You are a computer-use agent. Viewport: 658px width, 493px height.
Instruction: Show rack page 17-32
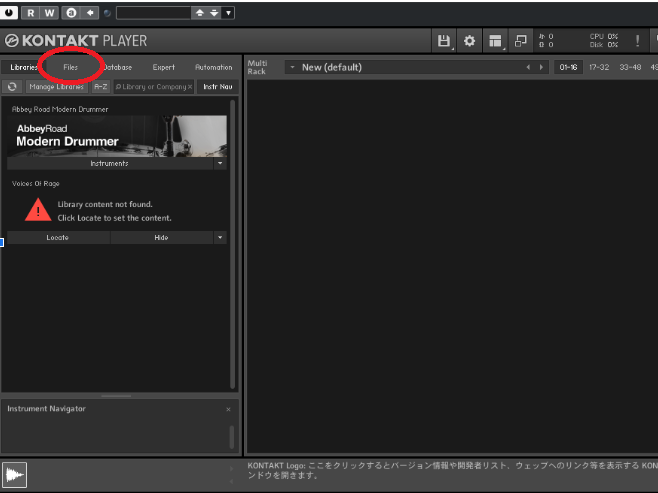coord(599,67)
